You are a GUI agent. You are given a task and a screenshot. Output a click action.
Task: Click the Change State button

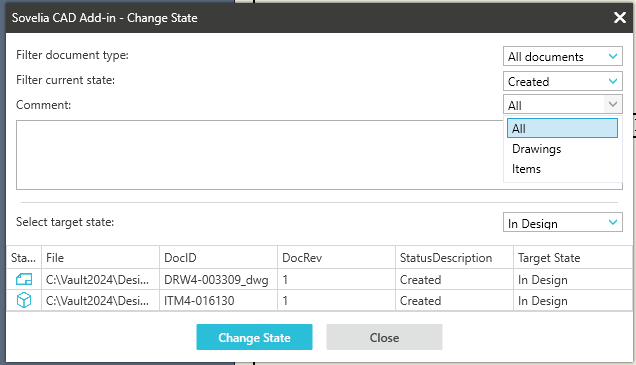[x=254, y=337]
